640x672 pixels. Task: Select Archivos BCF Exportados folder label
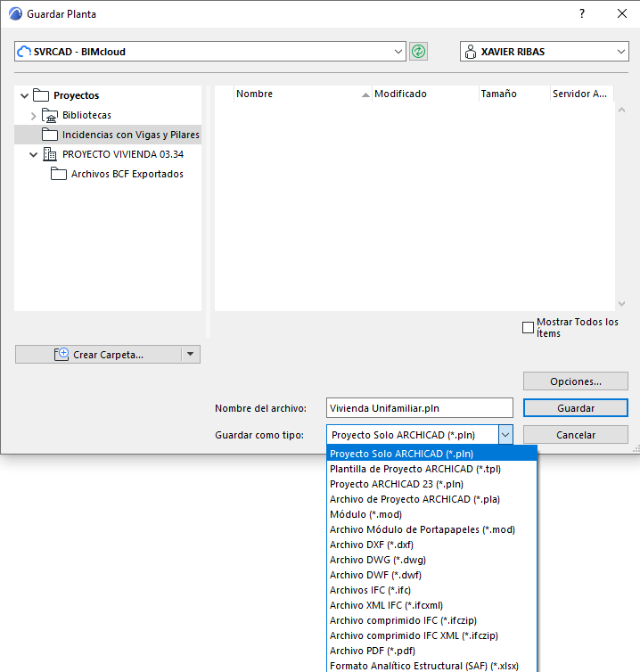127,174
